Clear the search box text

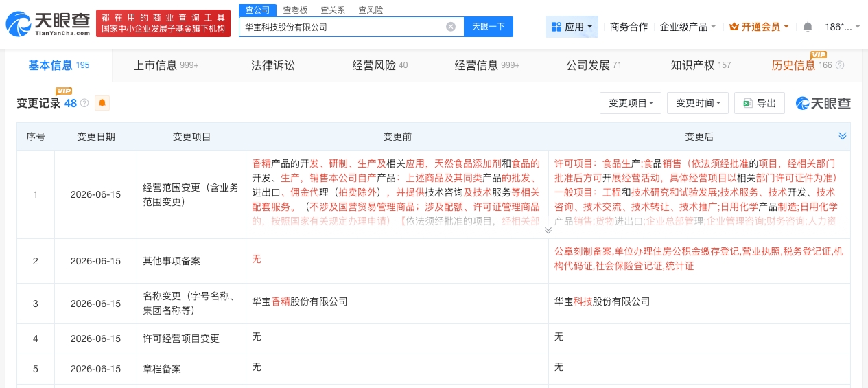pyautogui.click(x=451, y=27)
